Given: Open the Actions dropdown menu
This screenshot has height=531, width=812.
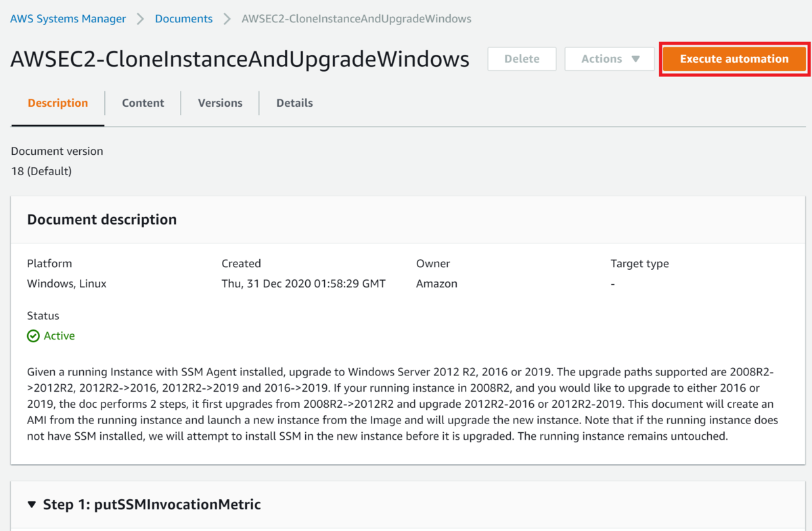Looking at the screenshot, I should 610,59.
